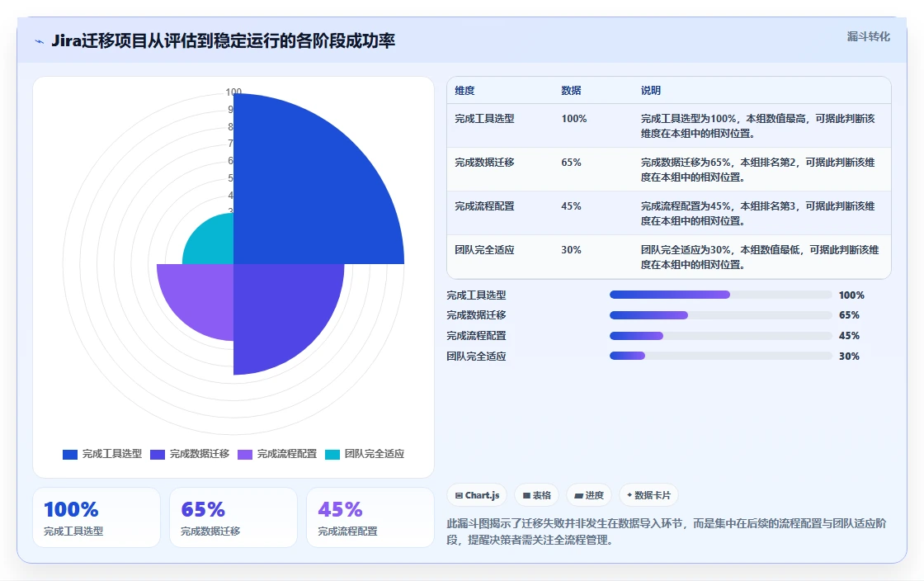Click the 说明 column header

tap(651, 91)
